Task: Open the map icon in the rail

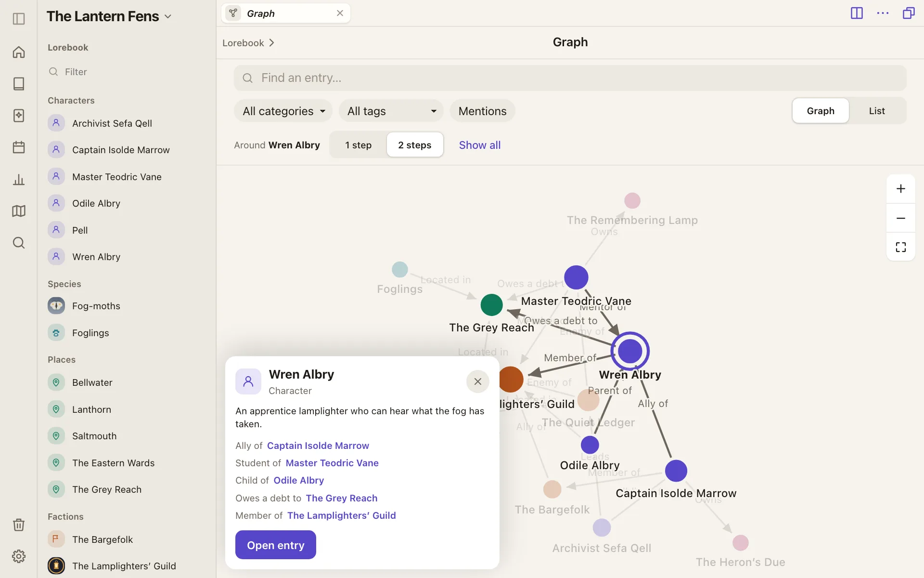Action: 19,211
